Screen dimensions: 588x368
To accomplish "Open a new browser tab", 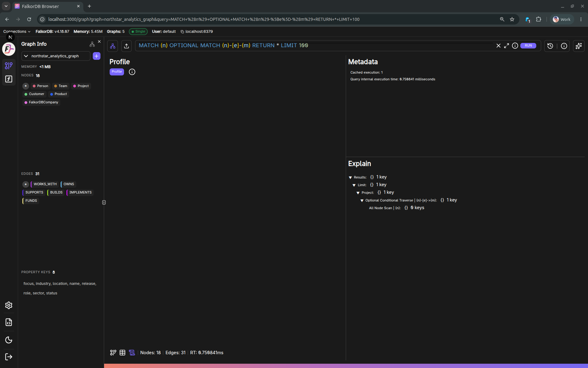I will click(89, 6).
